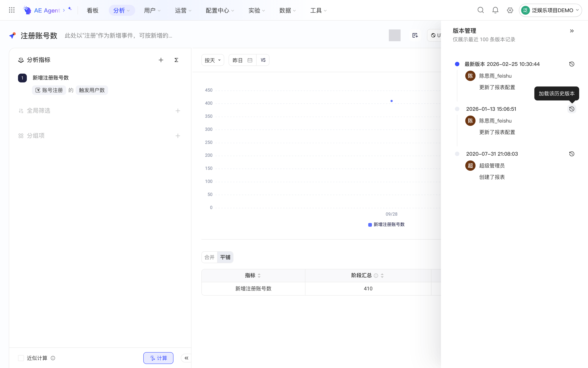Select the 账号注册 event chip
Viewport: 588px width, 368px height.
click(49, 90)
